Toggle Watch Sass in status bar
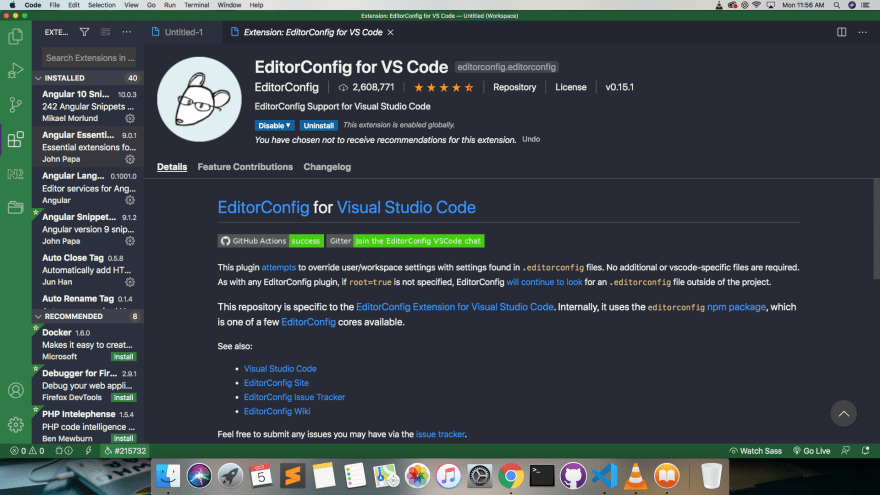The image size is (880, 495). [x=755, y=451]
